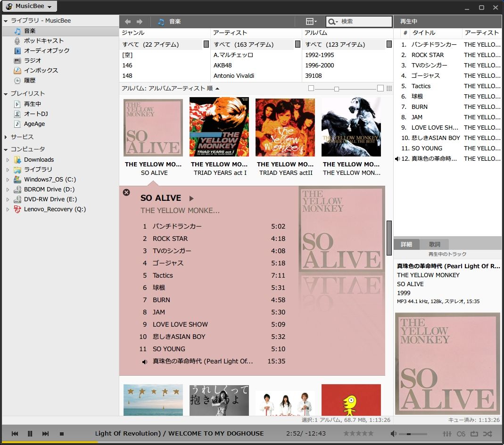Screen dimensions: 504x445
Task: Stop playback with the stop button
Action: pyautogui.click(x=61, y=434)
